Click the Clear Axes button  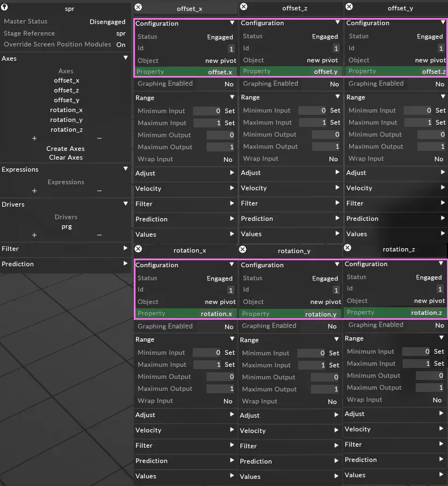(x=66, y=157)
